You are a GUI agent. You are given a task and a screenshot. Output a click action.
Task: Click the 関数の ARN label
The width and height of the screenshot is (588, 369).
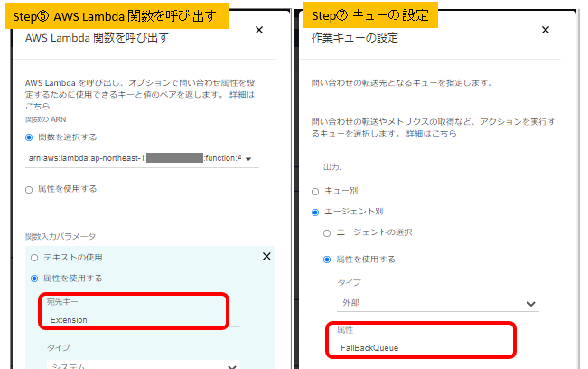coord(45,119)
